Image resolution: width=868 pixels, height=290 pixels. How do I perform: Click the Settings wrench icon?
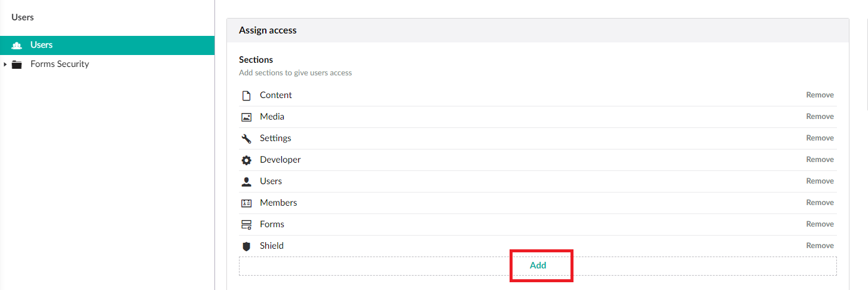point(246,139)
